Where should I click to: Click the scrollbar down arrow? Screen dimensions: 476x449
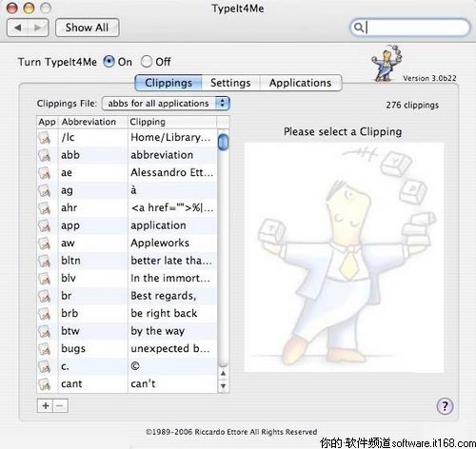click(223, 385)
